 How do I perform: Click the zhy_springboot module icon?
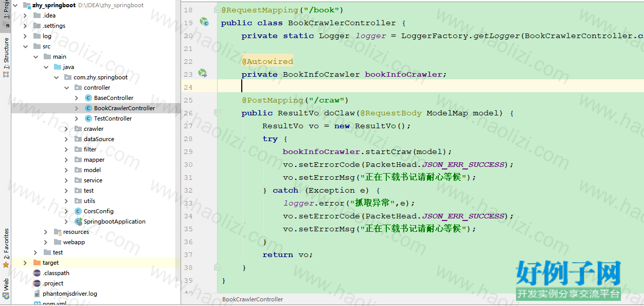(x=27, y=5)
